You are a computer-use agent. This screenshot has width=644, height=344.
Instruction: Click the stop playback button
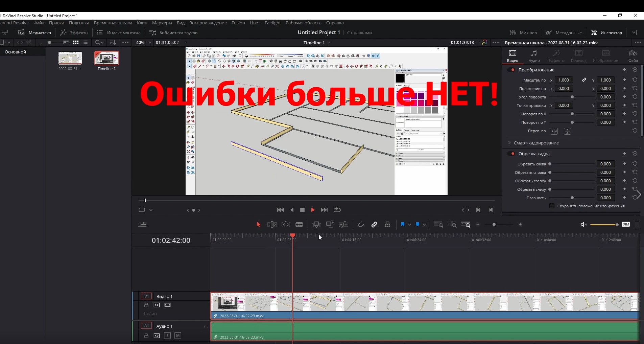pyautogui.click(x=303, y=210)
